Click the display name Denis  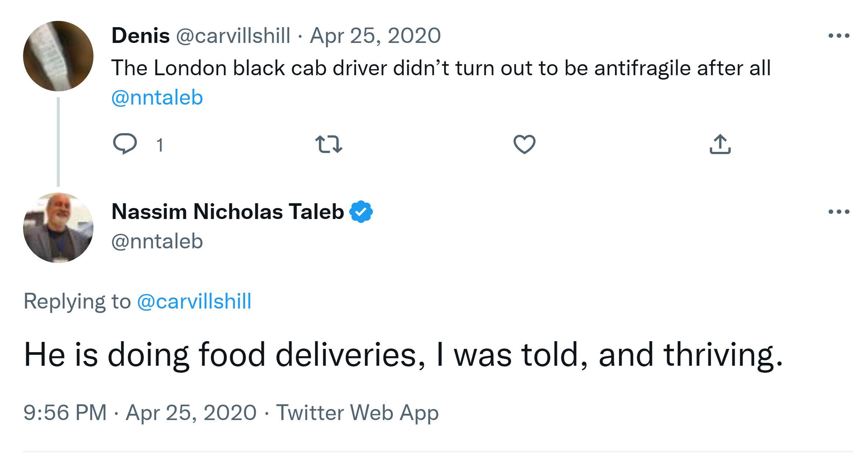point(140,36)
